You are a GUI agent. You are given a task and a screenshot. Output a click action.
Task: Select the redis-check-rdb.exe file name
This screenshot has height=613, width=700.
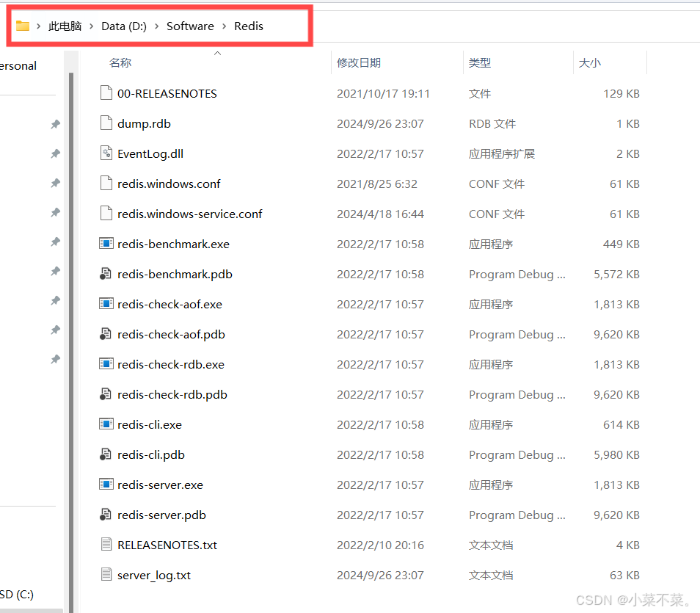[x=170, y=365]
